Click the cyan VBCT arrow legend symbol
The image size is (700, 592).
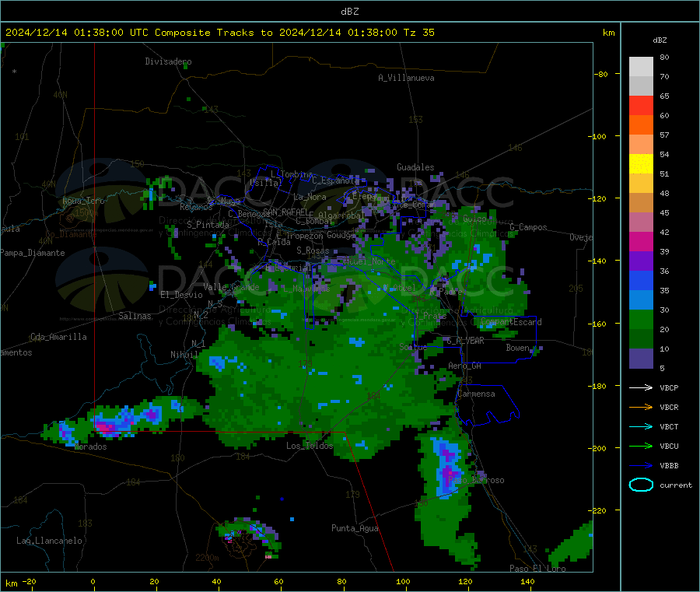click(x=641, y=426)
